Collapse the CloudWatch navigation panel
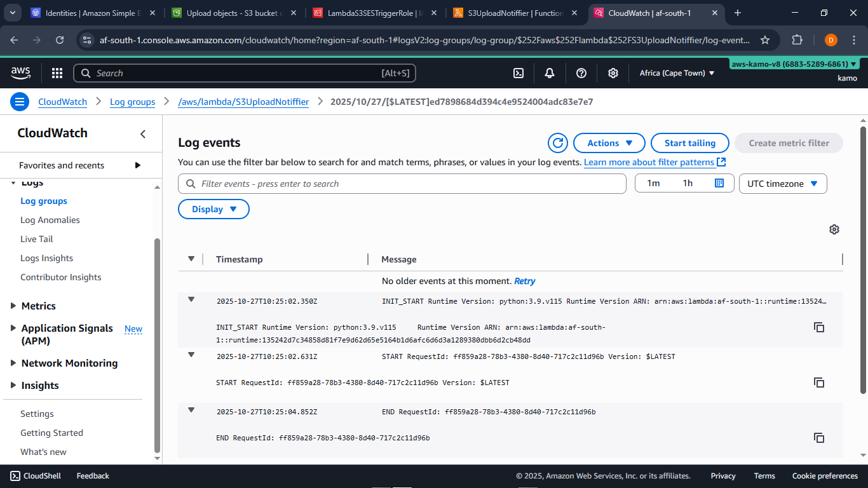This screenshot has width=868, height=488. click(x=142, y=134)
